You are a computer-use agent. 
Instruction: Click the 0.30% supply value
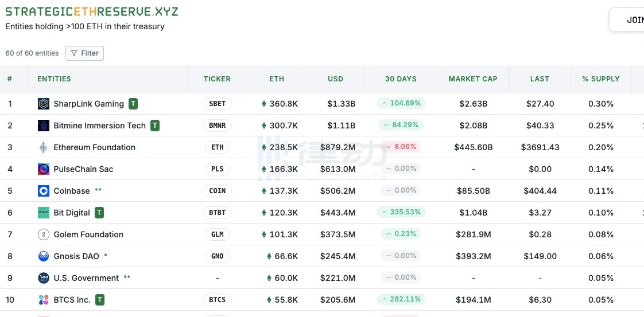[x=601, y=104]
